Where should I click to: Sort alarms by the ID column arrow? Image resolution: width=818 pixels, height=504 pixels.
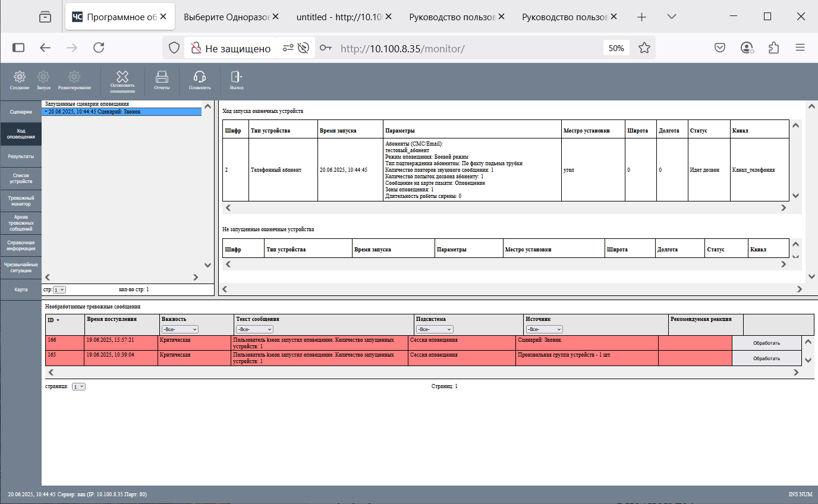58,320
